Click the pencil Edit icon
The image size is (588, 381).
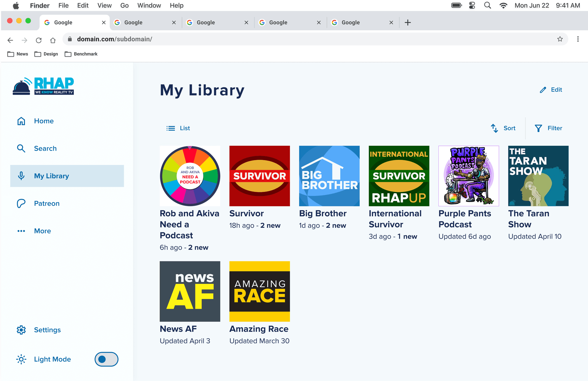pos(543,90)
